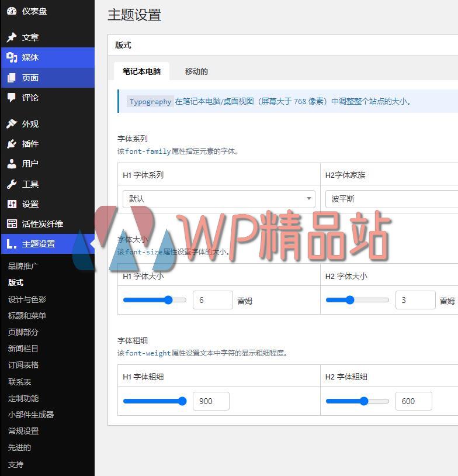
Task: Switch to the 笔记本电脑 tab
Action: pyautogui.click(x=141, y=71)
